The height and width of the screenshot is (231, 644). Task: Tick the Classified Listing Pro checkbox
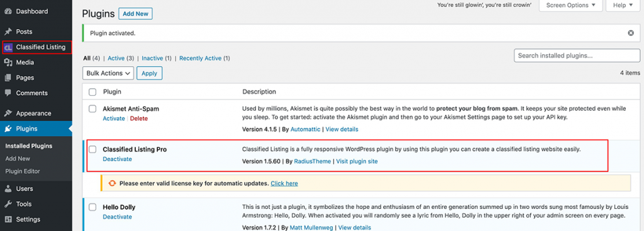[x=93, y=149]
